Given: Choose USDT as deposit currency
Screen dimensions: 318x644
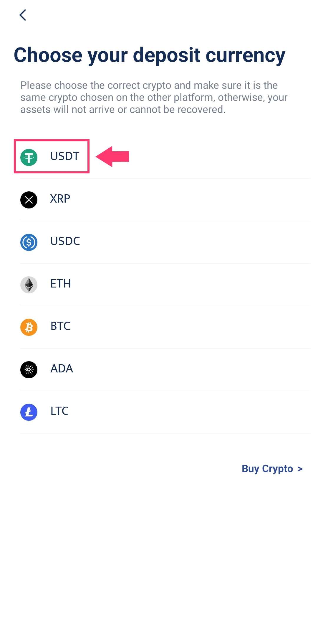Looking at the screenshot, I should point(65,156).
